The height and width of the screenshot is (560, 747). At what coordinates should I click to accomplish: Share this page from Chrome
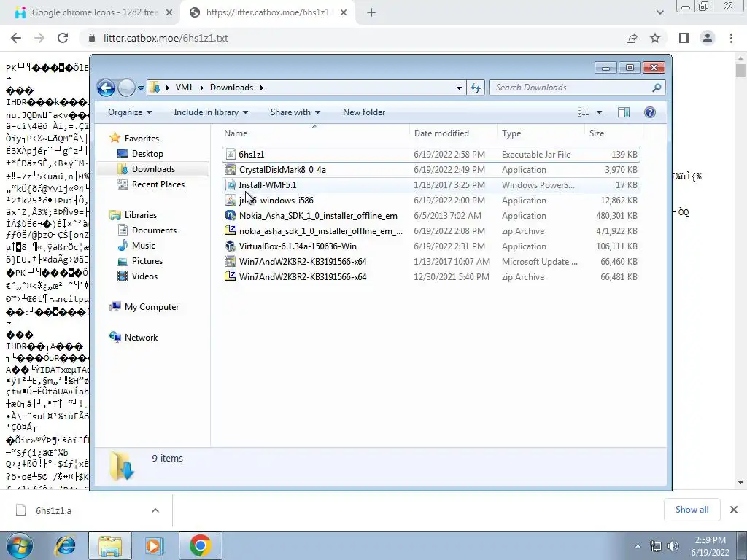coord(632,38)
